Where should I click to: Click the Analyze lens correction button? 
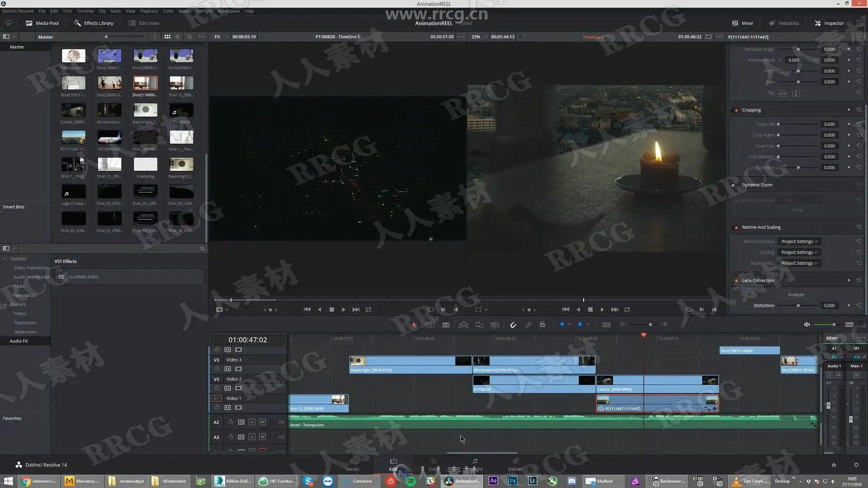[x=796, y=295]
